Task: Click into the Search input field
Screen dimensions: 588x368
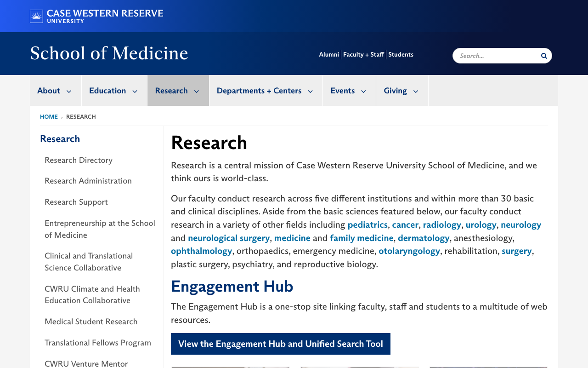Action: click(x=496, y=56)
